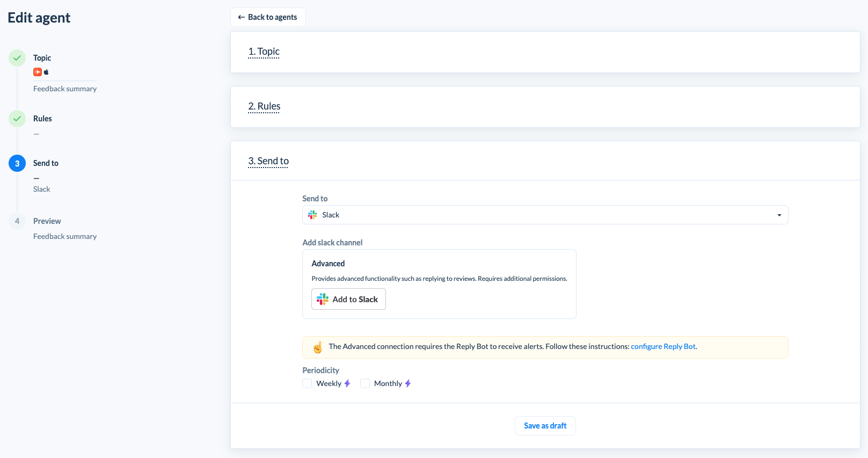
Task: Open the Send to Slack dropdown
Action: click(545, 215)
